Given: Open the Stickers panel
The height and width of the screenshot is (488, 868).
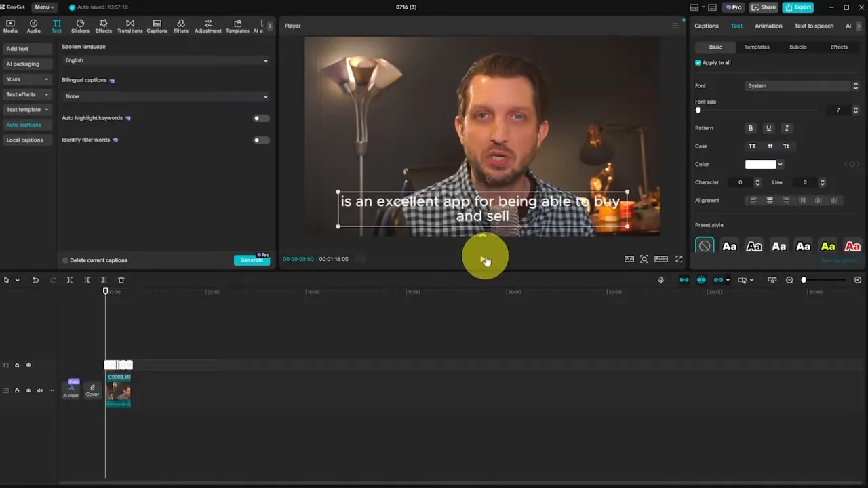Looking at the screenshot, I should (80, 25).
